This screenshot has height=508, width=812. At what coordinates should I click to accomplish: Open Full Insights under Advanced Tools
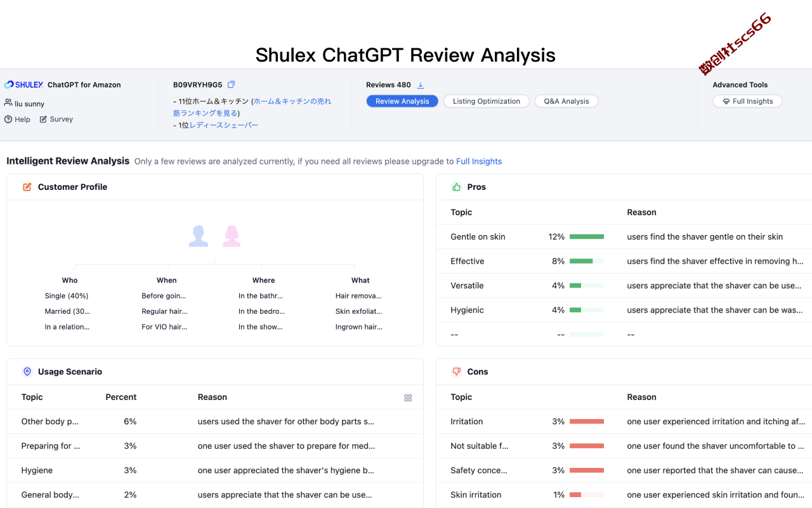click(747, 101)
